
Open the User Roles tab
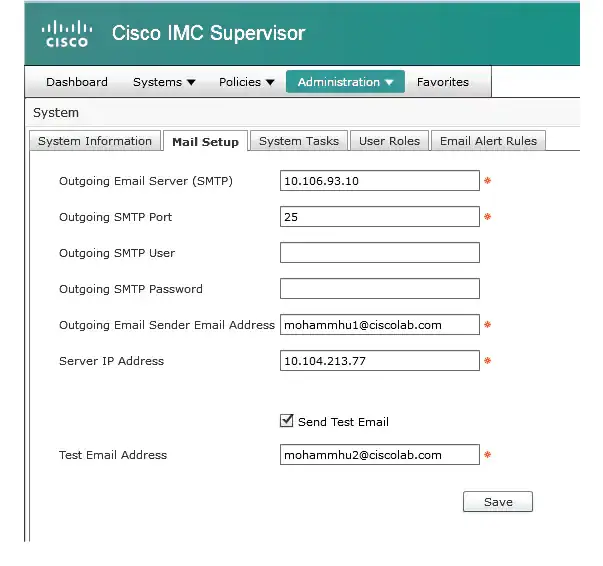tap(389, 141)
